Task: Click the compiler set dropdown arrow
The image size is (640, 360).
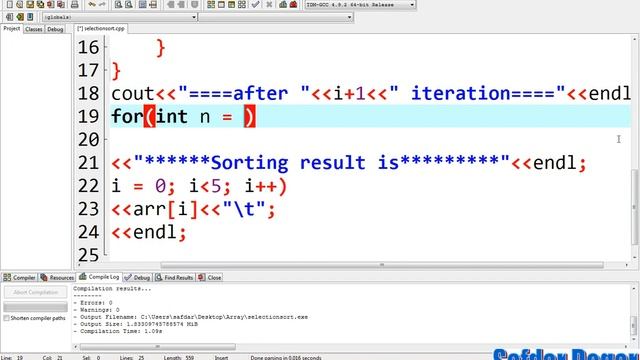Action: tap(412, 4)
